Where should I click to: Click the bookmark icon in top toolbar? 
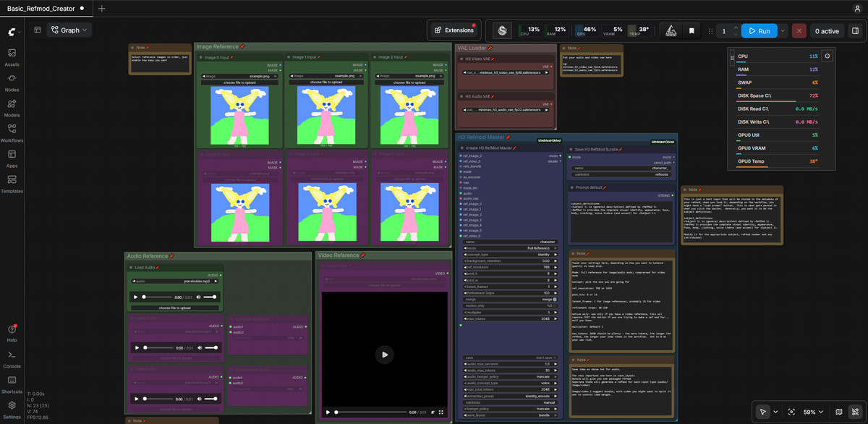coord(692,30)
